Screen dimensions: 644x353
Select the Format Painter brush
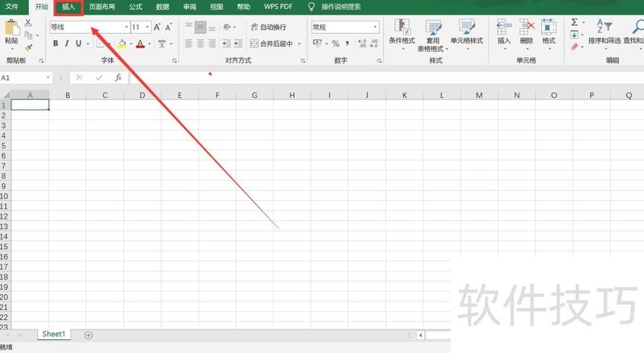click(28, 48)
